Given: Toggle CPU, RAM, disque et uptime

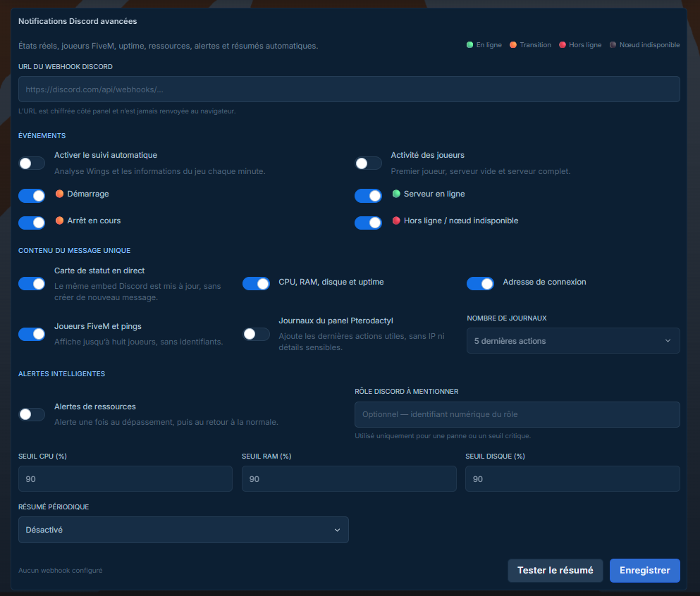Looking at the screenshot, I should pyautogui.click(x=257, y=284).
